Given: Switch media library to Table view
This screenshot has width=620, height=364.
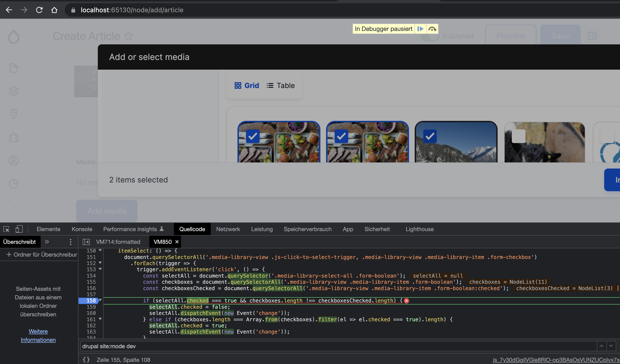Looking at the screenshot, I should tap(280, 85).
